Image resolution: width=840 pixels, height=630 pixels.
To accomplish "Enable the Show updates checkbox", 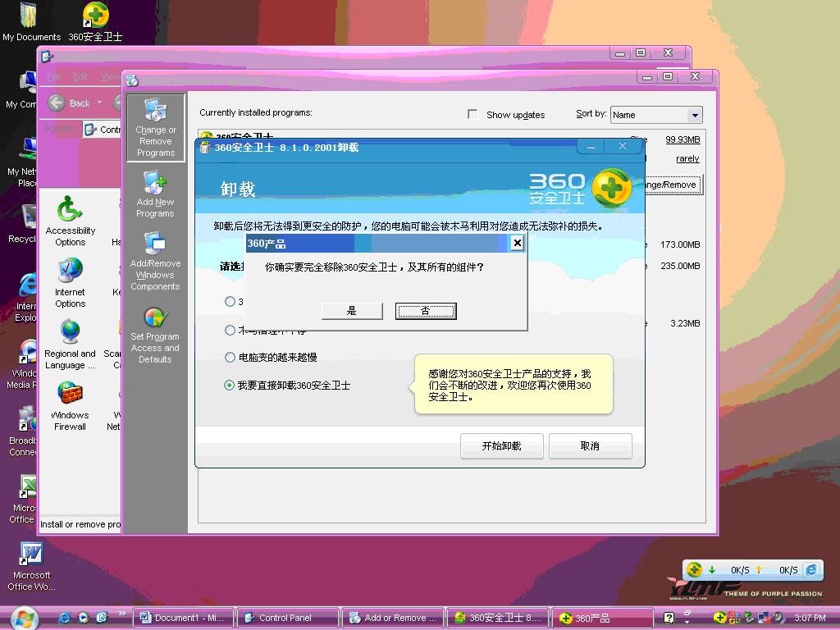I will pos(472,114).
